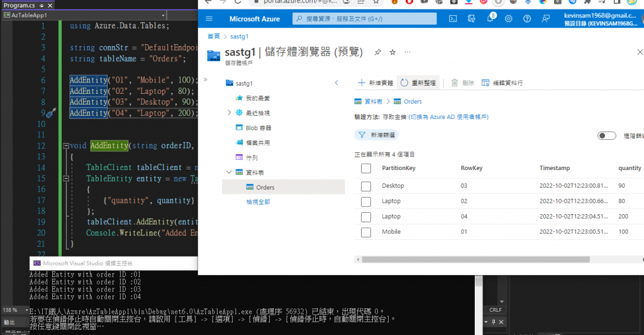Check the Laptop 02 row checkbox
This screenshot has height=335, width=644.
coord(366,202)
